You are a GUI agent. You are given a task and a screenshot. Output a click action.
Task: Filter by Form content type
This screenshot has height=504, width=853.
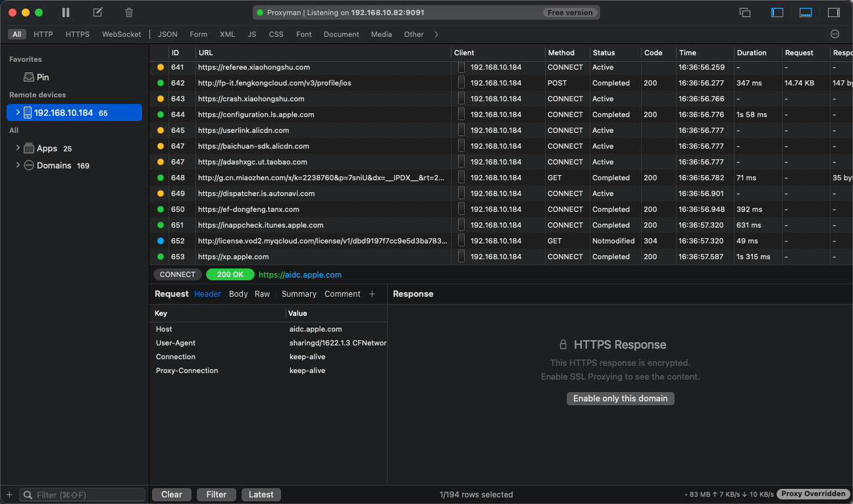[198, 34]
